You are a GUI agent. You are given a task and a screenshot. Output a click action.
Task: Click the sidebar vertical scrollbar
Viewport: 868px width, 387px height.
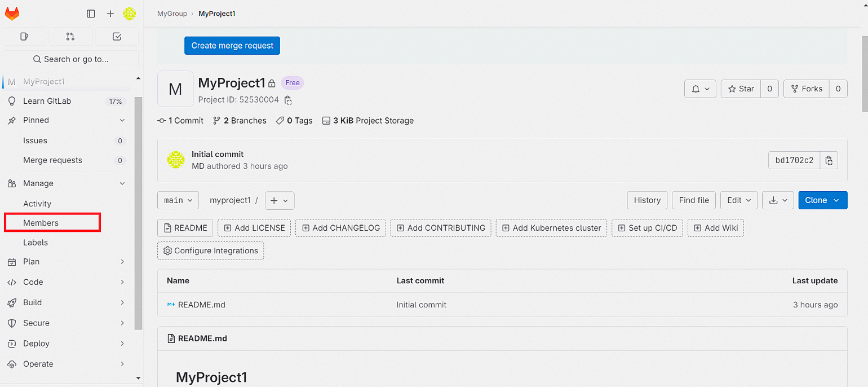[x=139, y=213]
